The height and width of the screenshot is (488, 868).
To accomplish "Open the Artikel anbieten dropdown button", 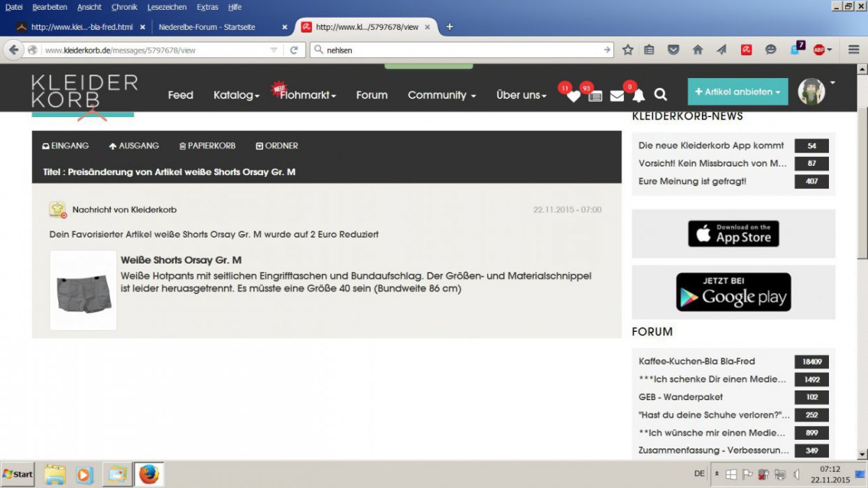I will point(738,91).
